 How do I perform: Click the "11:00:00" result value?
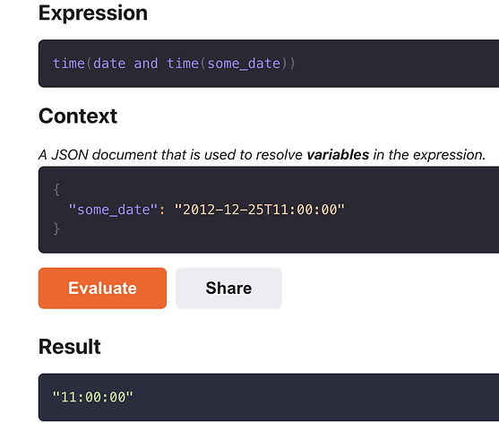pos(92,397)
